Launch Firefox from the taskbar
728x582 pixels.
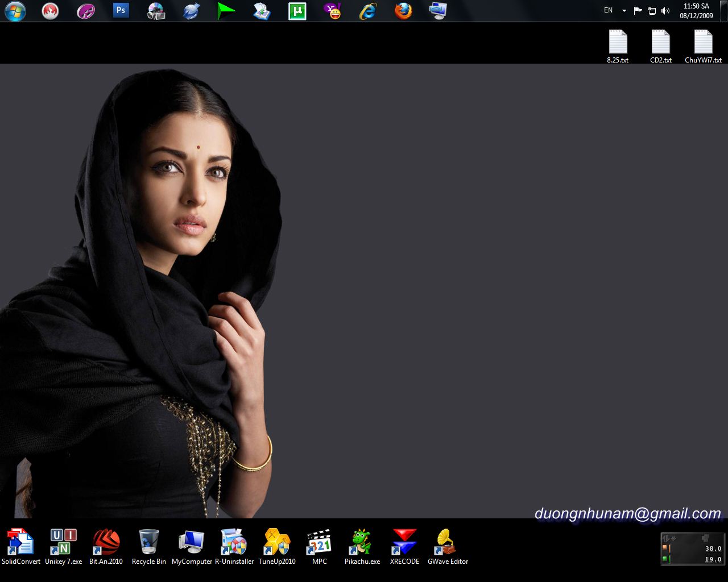pos(403,11)
